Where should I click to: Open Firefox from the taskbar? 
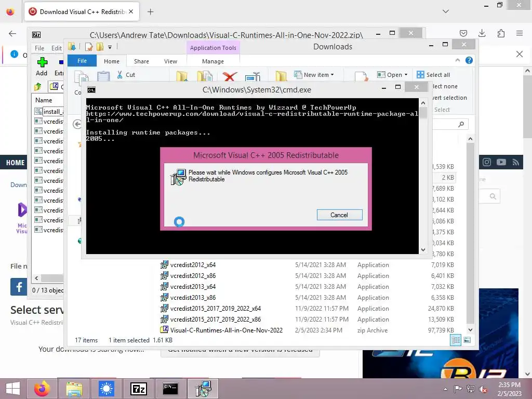[x=42, y=389]
